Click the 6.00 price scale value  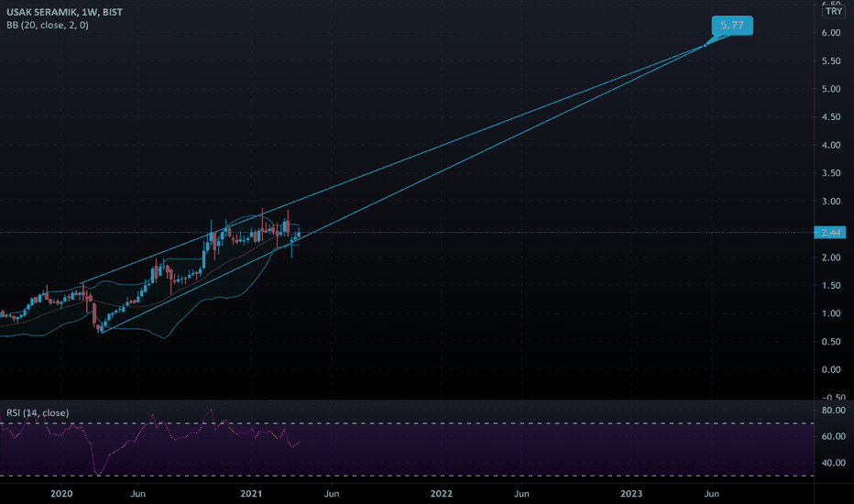pyautogui.click(x=831, y=33)
